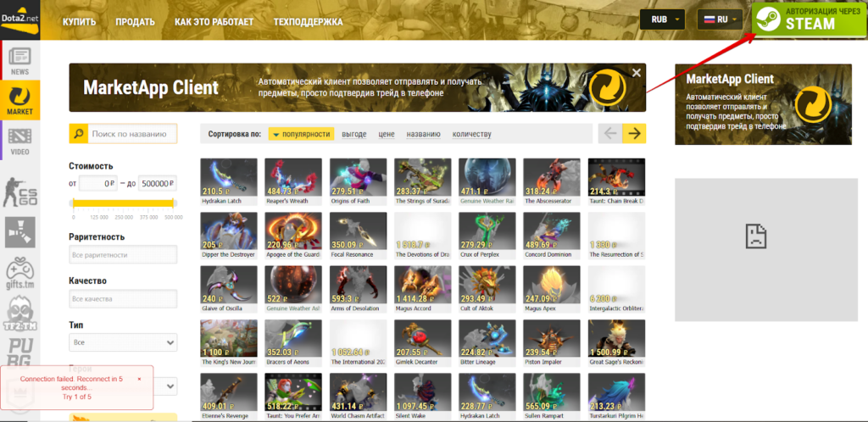This screenshot has width=868, height=422.
Task: Open the NEWS sidebar section
Action: tap(20, 60)
